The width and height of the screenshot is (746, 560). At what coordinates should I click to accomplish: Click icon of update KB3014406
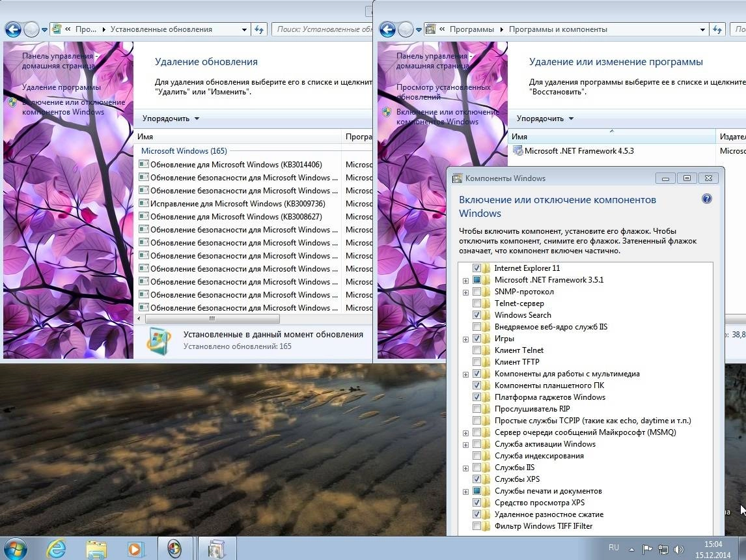click(143, 164)
